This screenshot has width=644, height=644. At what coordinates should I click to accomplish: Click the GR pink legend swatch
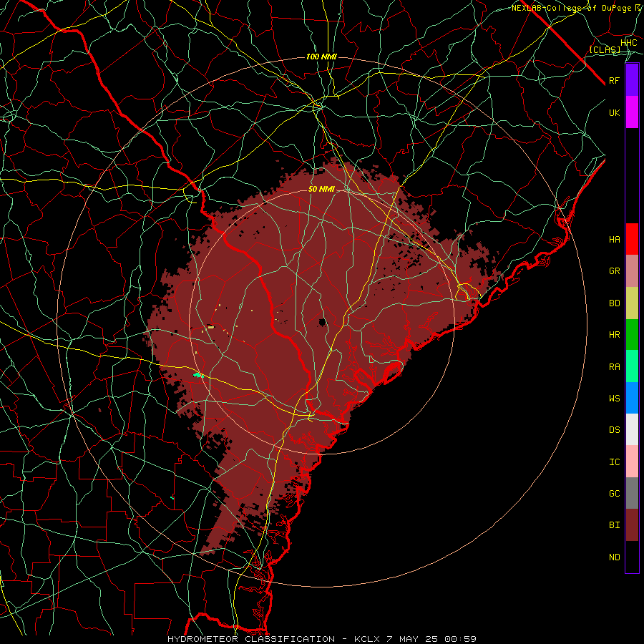point(632,271)
